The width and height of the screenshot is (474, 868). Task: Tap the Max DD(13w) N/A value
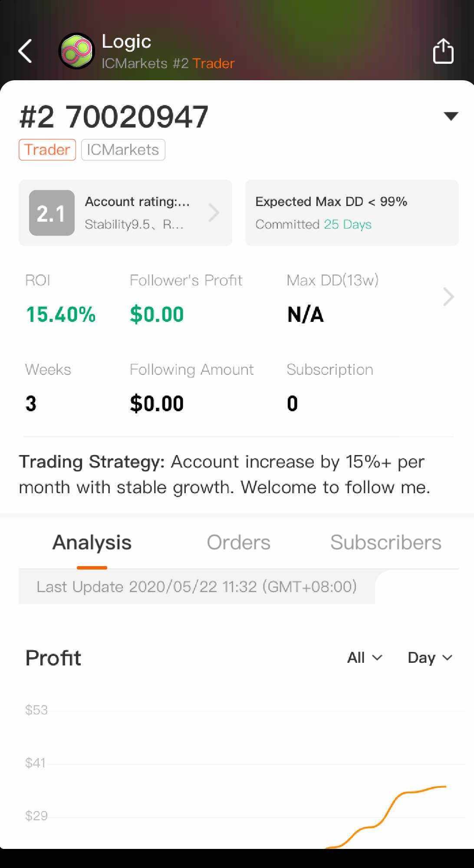pyautogui.click(x=306, y=314)
